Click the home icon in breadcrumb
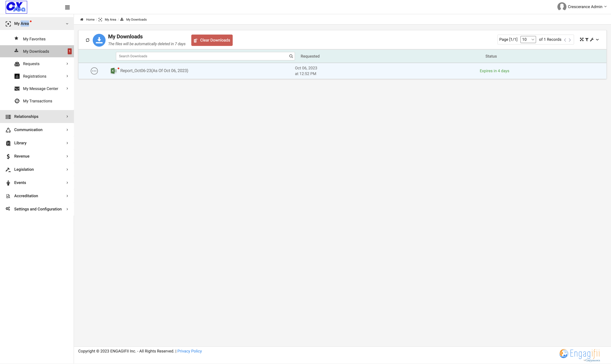The image size is (611, 364). [x=82, y=19]
